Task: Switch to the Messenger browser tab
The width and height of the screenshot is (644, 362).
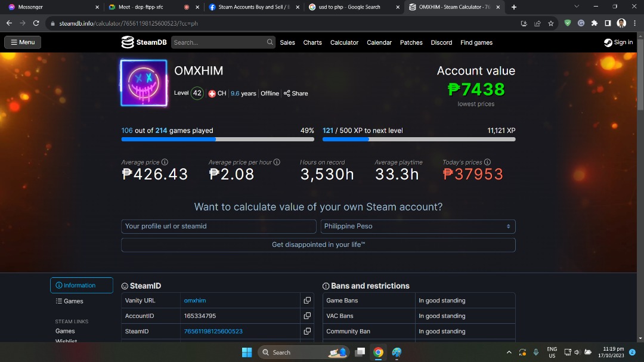Action: click(54, 7)
